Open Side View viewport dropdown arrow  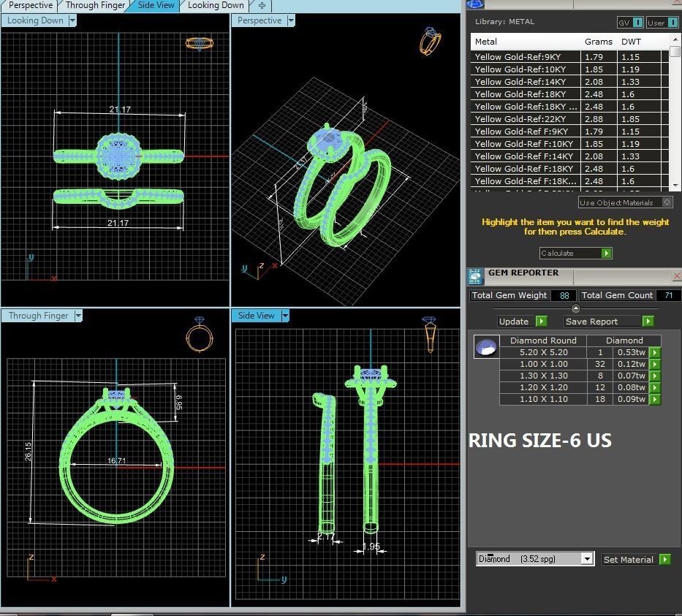(x=285, y=316)
